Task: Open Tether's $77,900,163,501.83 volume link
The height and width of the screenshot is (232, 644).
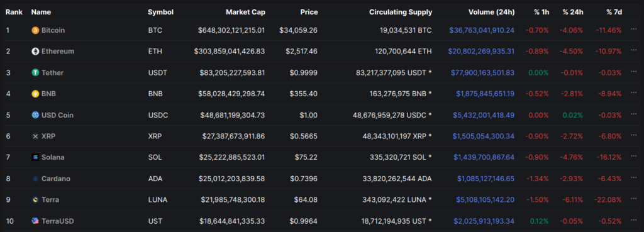Action: (482, 73)
